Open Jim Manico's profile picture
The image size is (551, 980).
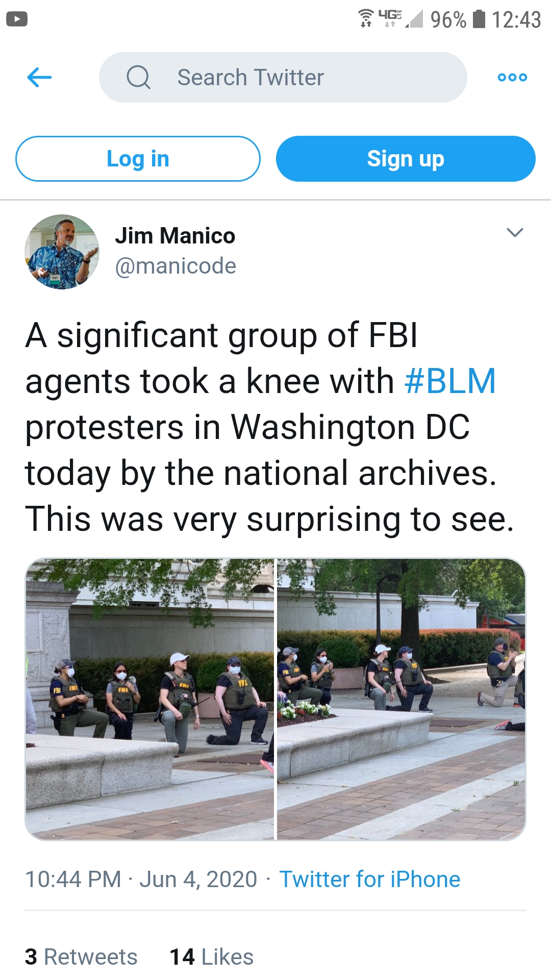pyautogui.click(x=62, y=252)
